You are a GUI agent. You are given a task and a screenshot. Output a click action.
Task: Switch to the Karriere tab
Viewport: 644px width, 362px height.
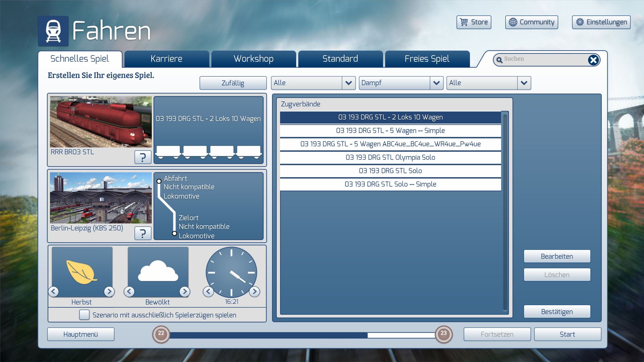[x=166, y=59]
